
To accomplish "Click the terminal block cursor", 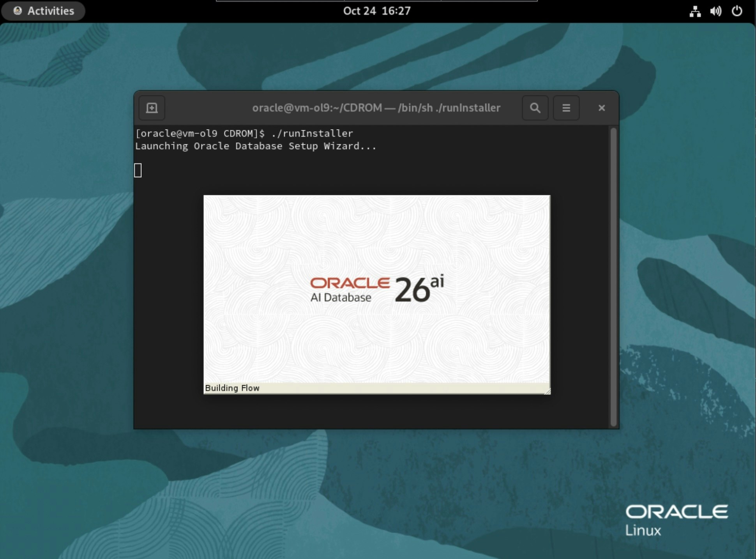I will 138,170.
